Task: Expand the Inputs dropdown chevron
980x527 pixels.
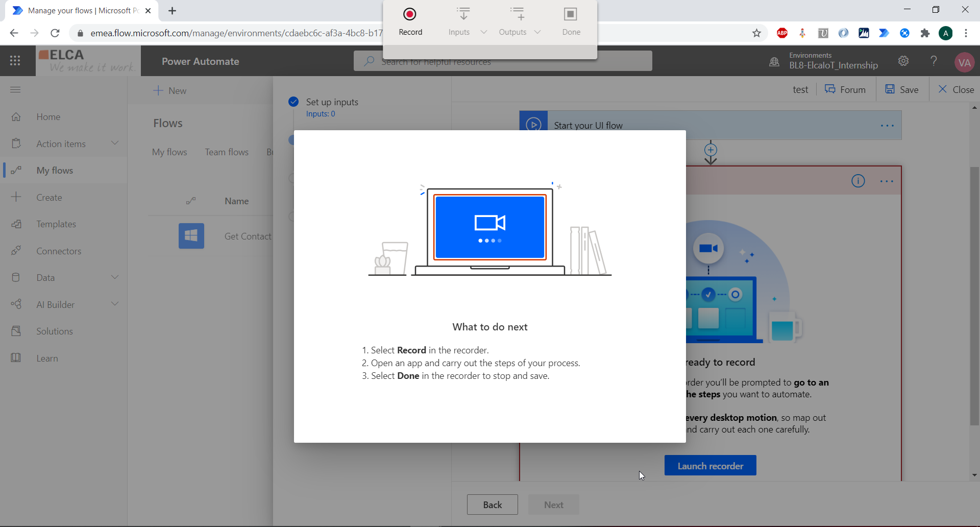Action: [x=484, y=32]
